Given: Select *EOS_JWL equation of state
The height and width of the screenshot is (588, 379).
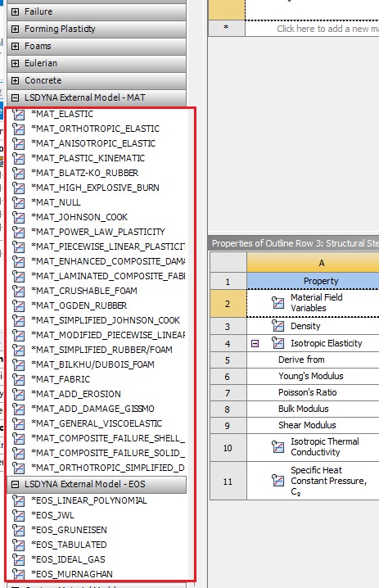Looking at the screenshot, I should [52, 515].
